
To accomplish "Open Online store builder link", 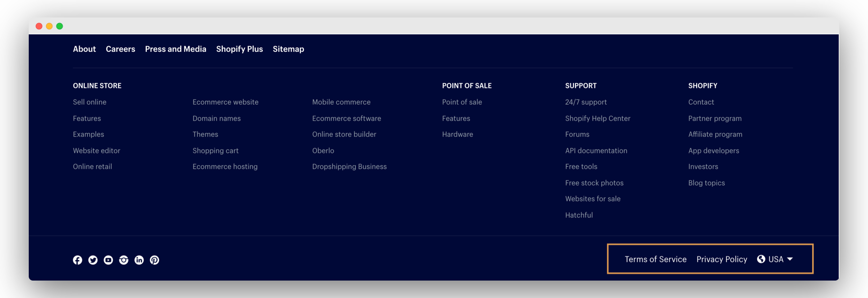I will [x=344, y=134].
